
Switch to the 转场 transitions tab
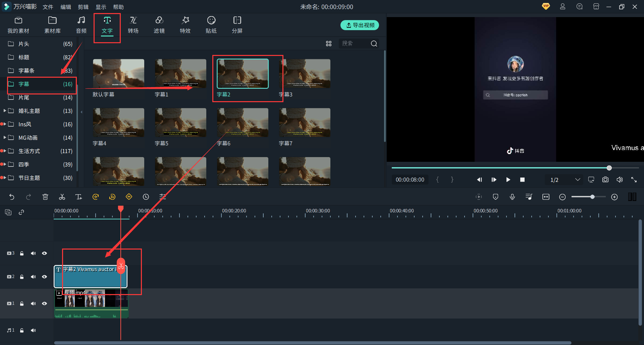[x=133, y=25]
